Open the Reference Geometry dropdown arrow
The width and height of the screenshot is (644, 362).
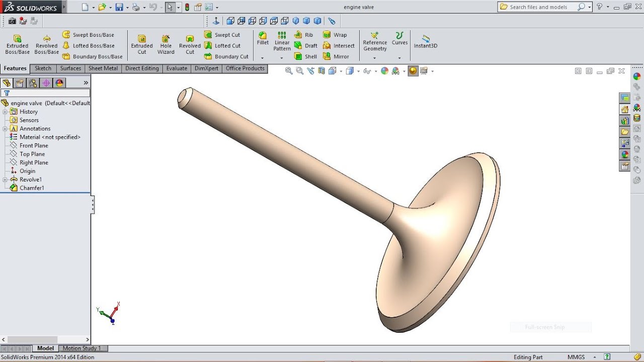374,58
